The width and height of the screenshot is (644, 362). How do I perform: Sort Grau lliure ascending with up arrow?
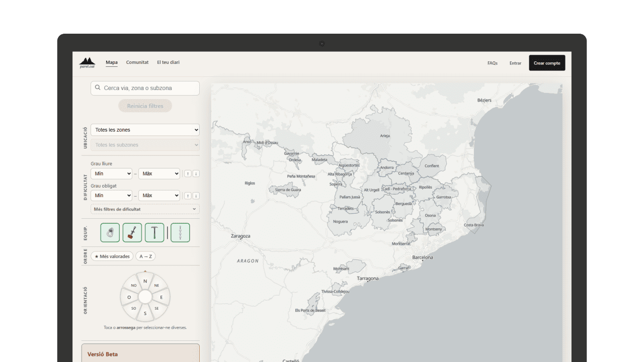187,173
